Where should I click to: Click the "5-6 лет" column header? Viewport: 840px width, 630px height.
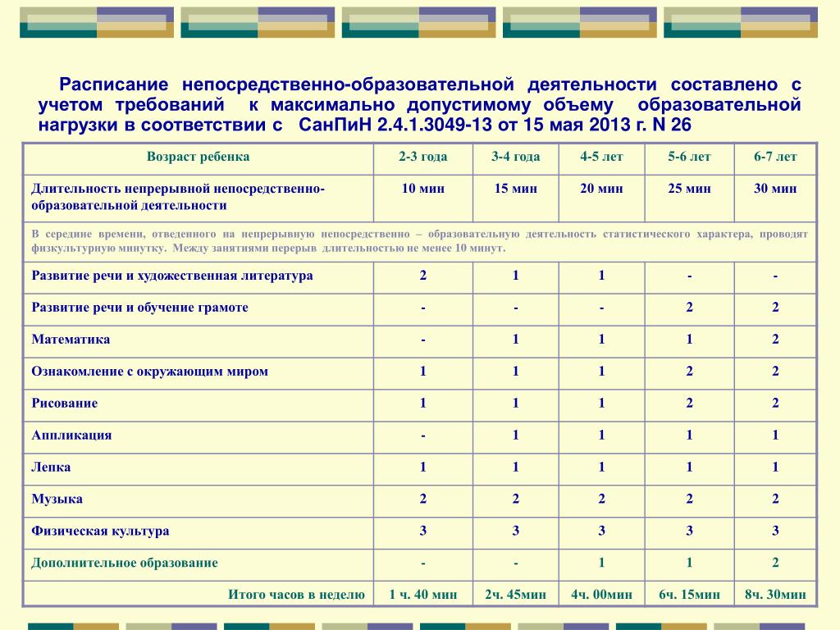point(689,157)
